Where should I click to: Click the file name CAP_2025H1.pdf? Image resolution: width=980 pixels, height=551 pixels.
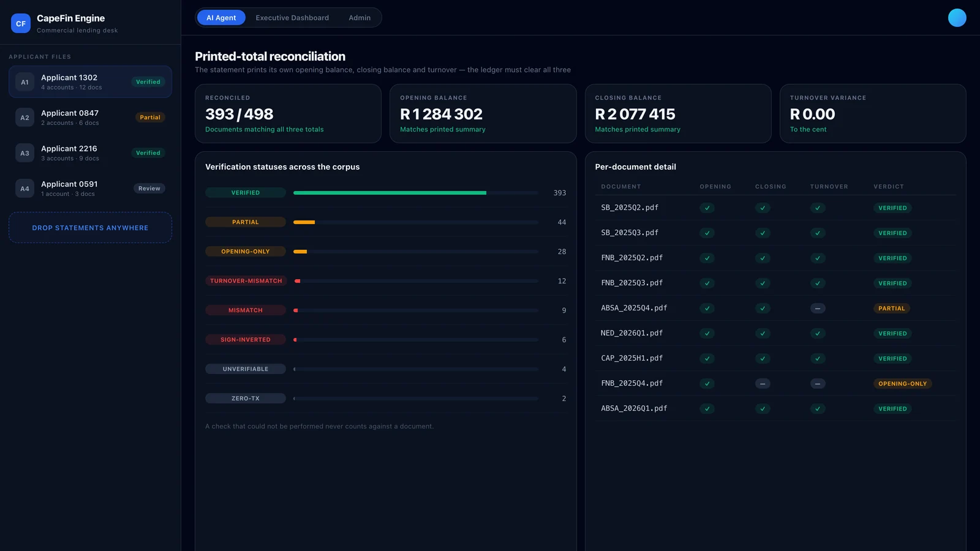click(x=631, y=358)
